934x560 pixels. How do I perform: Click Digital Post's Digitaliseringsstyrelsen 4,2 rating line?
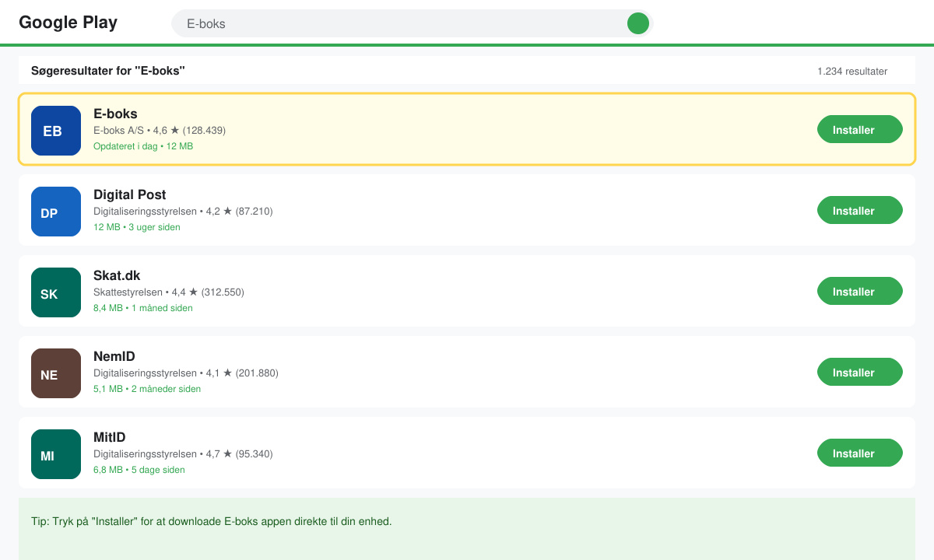[183, 212]
